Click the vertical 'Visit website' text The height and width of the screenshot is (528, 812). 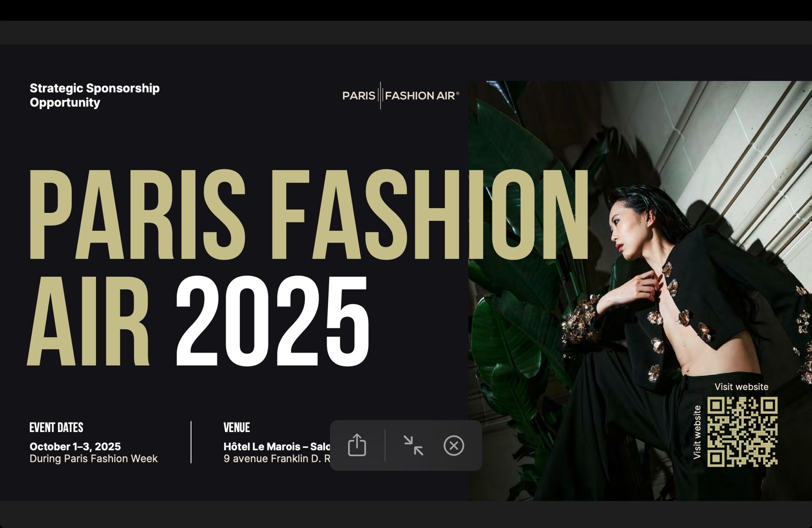pyautogui.click(x=697, y=432)
